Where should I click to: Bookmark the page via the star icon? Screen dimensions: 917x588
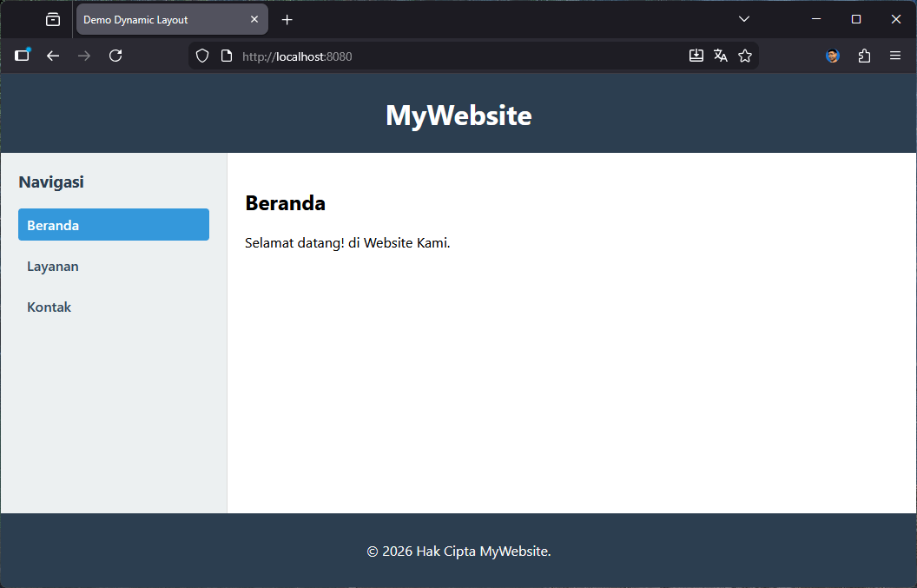tap(745, 55)
